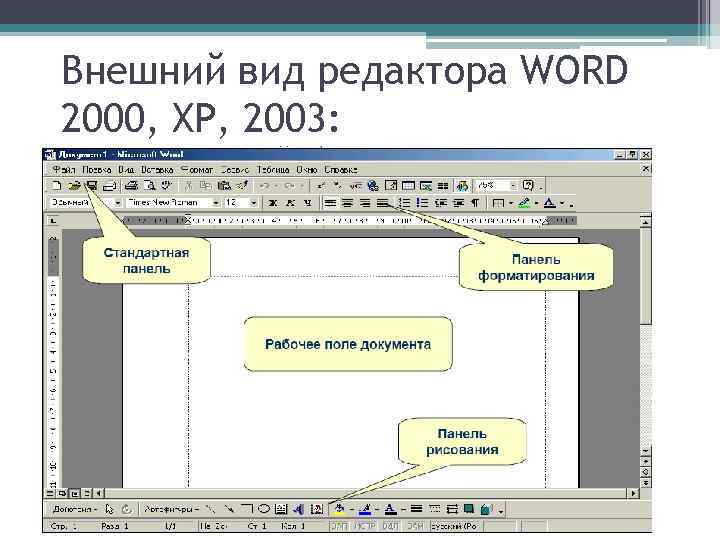720x540 pixels.
Task: Open the Формат menu
Action: [x=197, y=169]
